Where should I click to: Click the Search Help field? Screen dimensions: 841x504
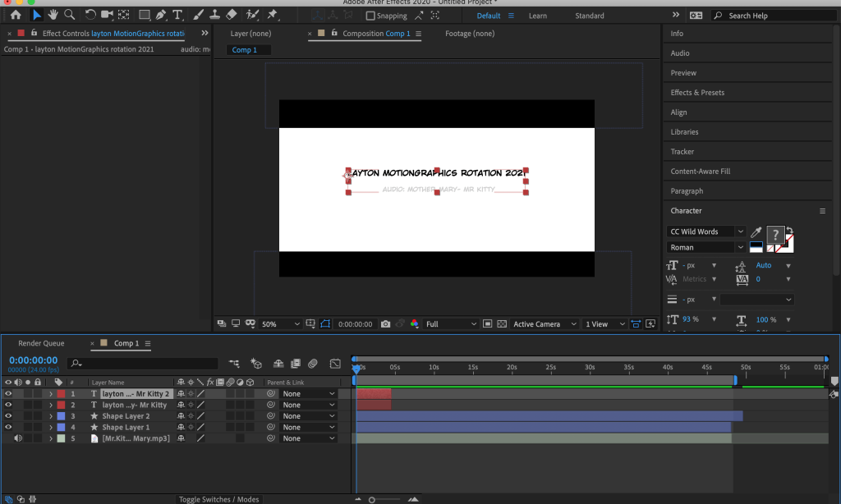tap(774, 16)
